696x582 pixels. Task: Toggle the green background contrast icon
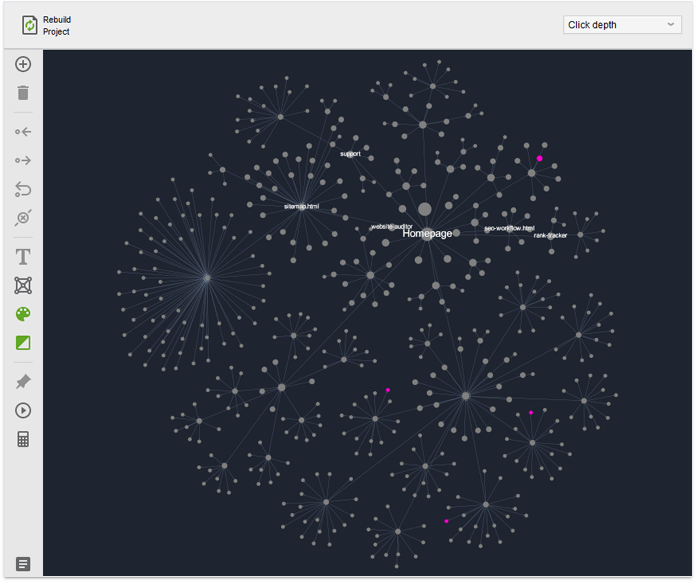(x=23, y=343)
